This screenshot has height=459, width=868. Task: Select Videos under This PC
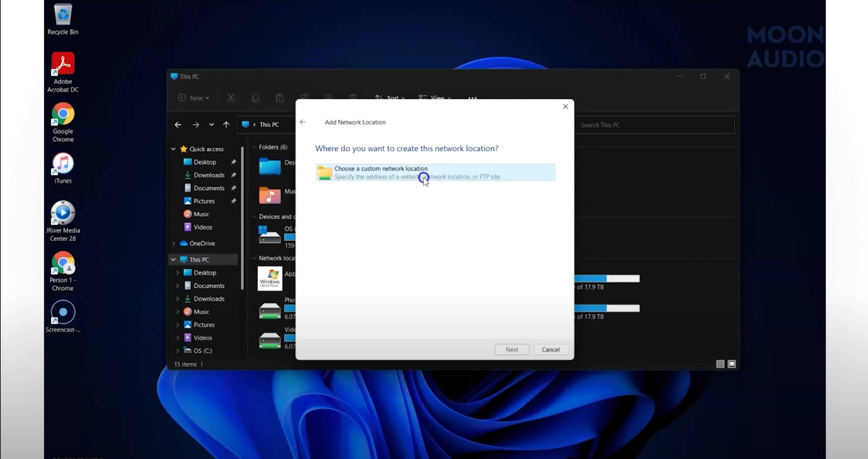tap(198, 337)
